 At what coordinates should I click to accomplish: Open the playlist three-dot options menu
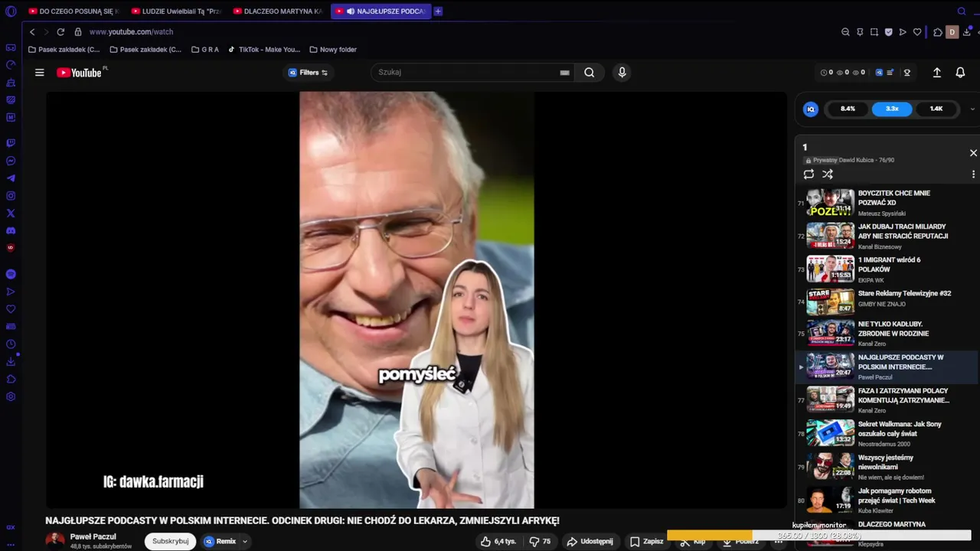tap(973, 174)
